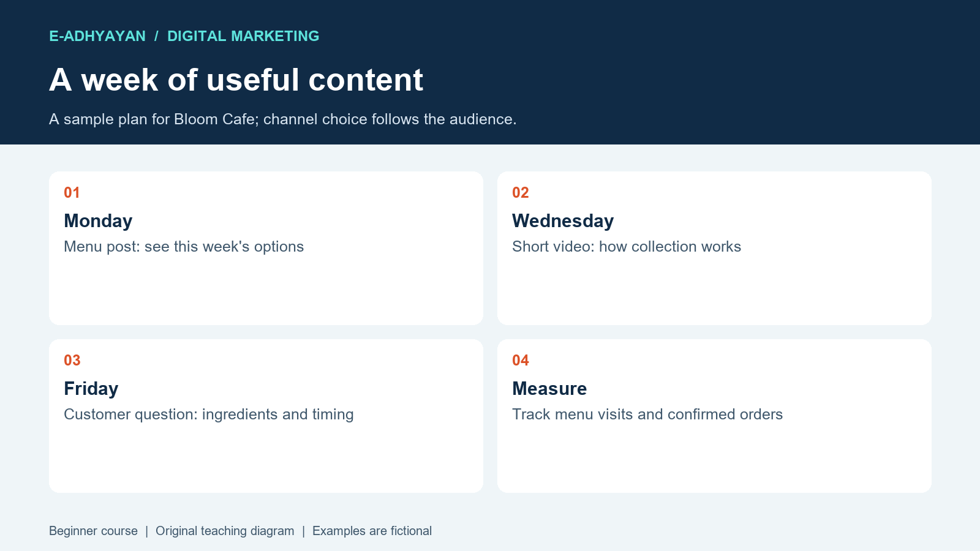
Task: Click 'Menu post: see this week's options'
Action: click(184, 247)
